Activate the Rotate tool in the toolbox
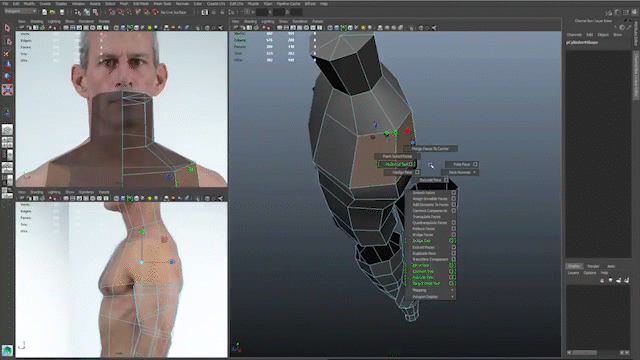Viewport: 640px width, 360px height. (7, 77)
